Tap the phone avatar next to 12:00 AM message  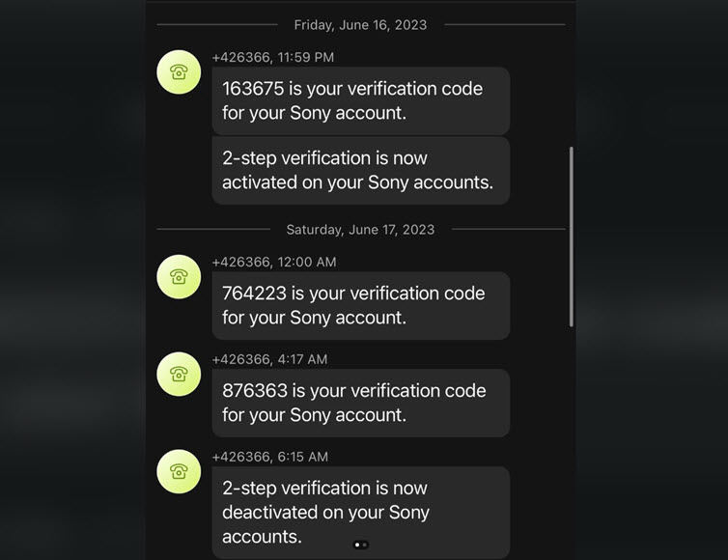[179, 276]
